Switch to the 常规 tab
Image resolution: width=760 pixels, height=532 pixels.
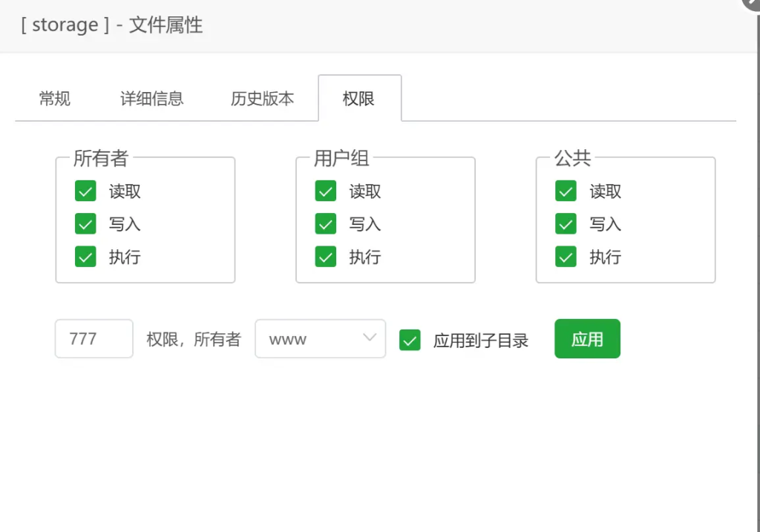(x=55, y=99)
